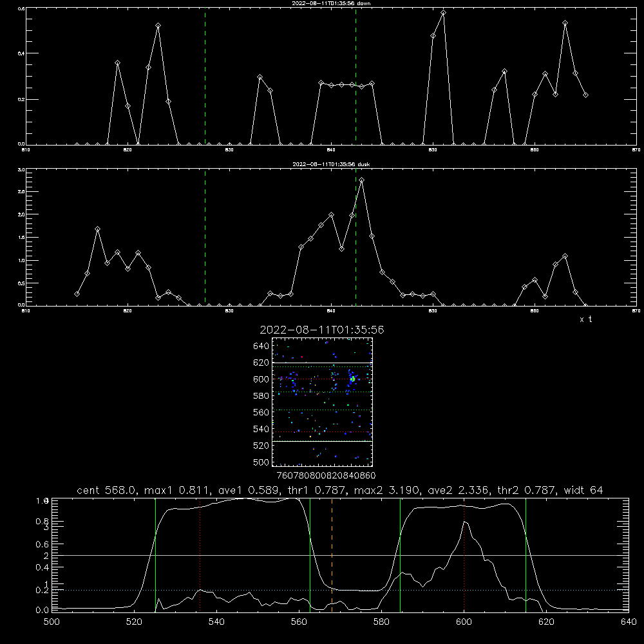Click the 580 label on the bottom plot x-axis
644x644 pixels.
(x=381, y=622)
